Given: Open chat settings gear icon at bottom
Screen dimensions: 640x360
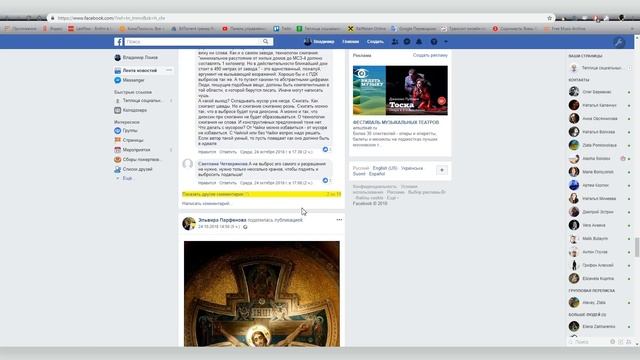Looking at the screenshot, I should coord(612,342).
